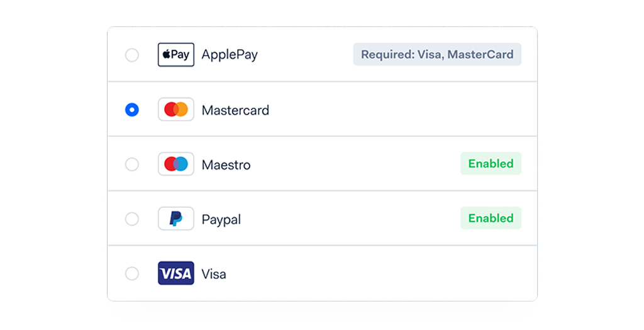The image size is (644, 330).
Task: Click the Enabled badge on Maestro row
Action: point(491,163)
